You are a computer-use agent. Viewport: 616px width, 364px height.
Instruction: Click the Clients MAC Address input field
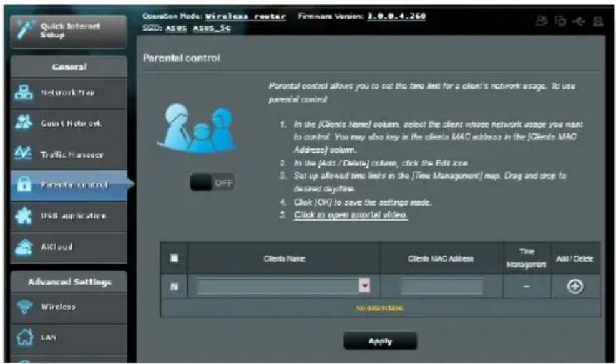pyautogui.click(x=442, y=286)
